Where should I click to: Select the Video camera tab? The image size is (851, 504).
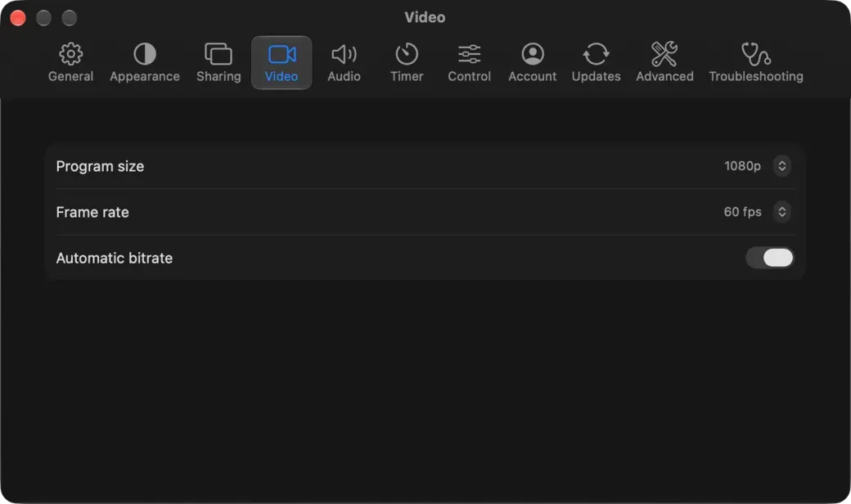pos(281,63)
